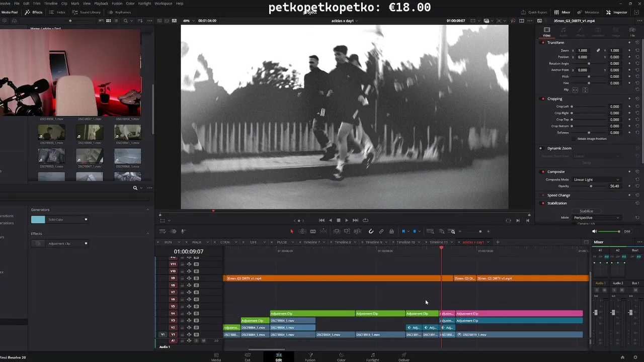Open the Cut page icon

(247, 357)
